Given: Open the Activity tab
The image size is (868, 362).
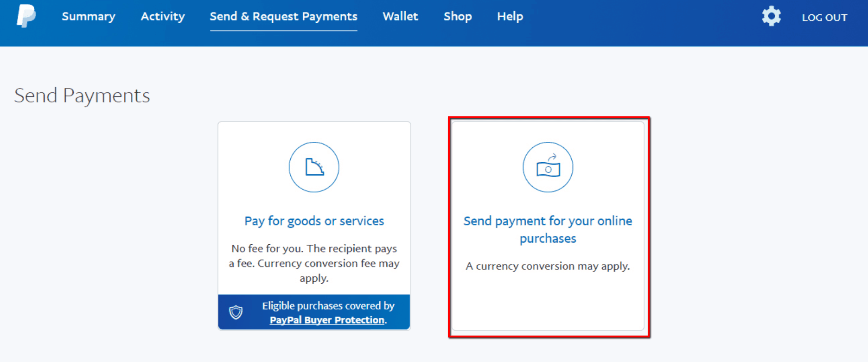Looking at the screenshot, I should (x=163, y=17).
